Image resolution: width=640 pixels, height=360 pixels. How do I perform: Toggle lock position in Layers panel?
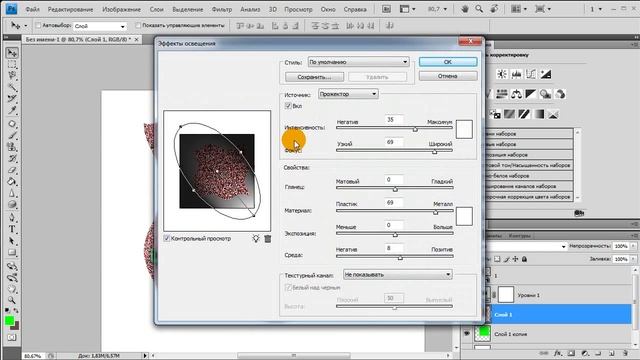(516, 259)
